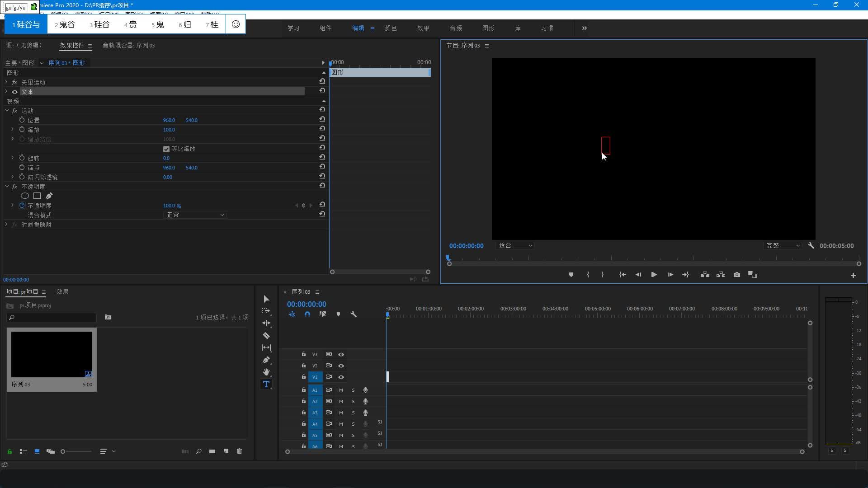
Task: Open blend mode dropdown
Action: point(194,215)
